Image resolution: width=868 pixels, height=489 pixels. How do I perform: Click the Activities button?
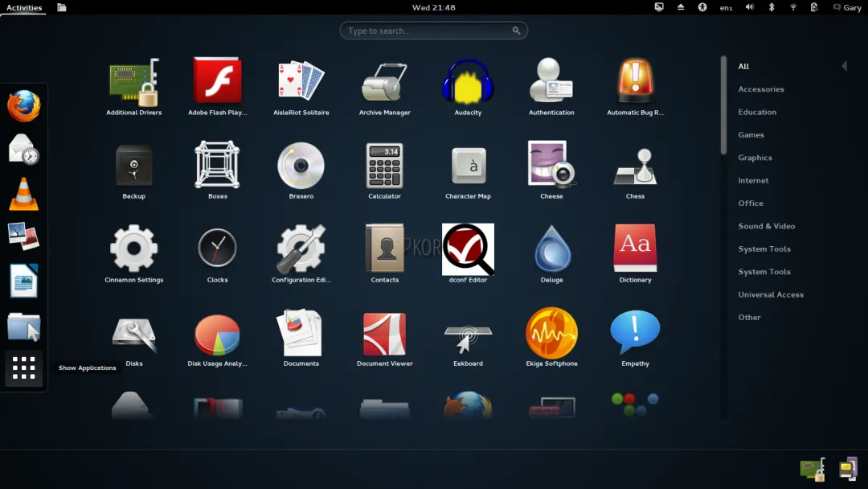tap(24, 8)
